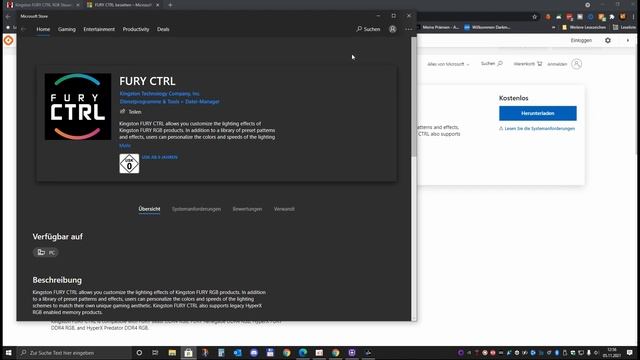
Task: Open the Chrome three-dots menu
Action: pyautogui.click(x=634, y=17)
